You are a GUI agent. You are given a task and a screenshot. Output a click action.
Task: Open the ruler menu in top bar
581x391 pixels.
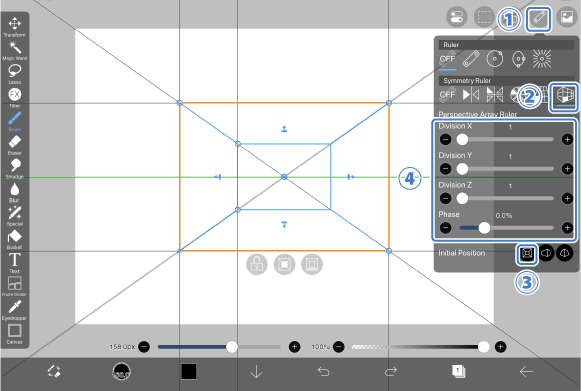(538, 18)
